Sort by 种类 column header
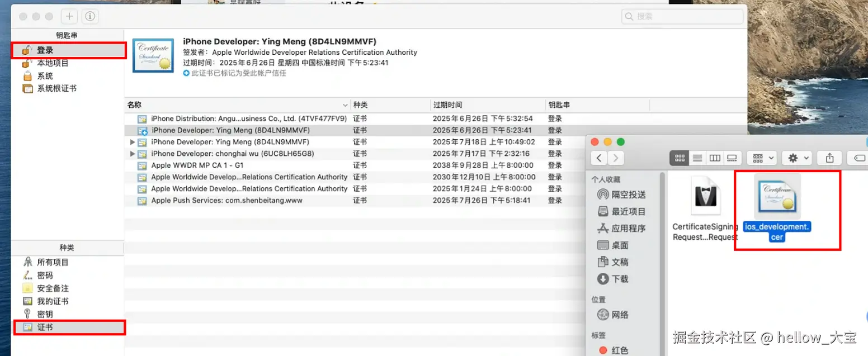 point(390,105)
